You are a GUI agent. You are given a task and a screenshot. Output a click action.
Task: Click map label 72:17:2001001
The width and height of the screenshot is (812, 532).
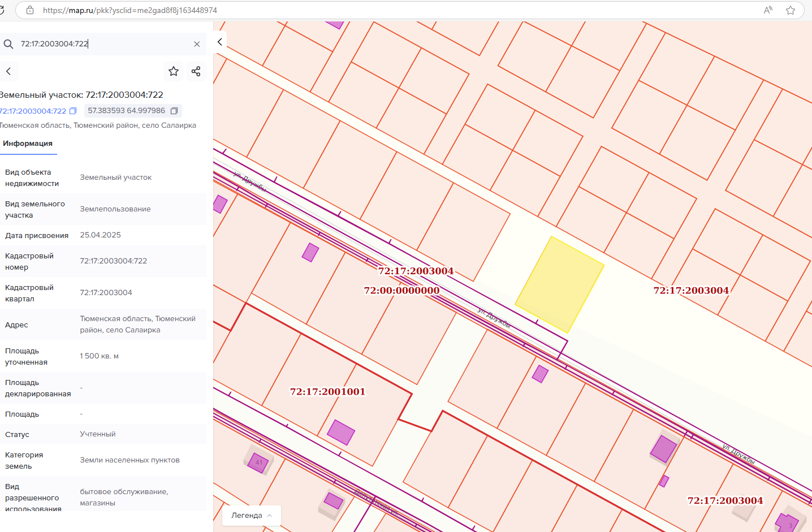(x=327, y=391)
